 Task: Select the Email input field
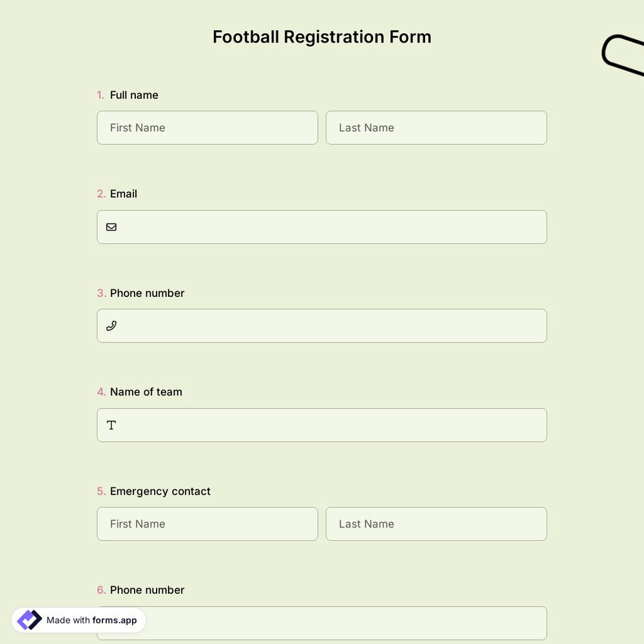point(322,227)
